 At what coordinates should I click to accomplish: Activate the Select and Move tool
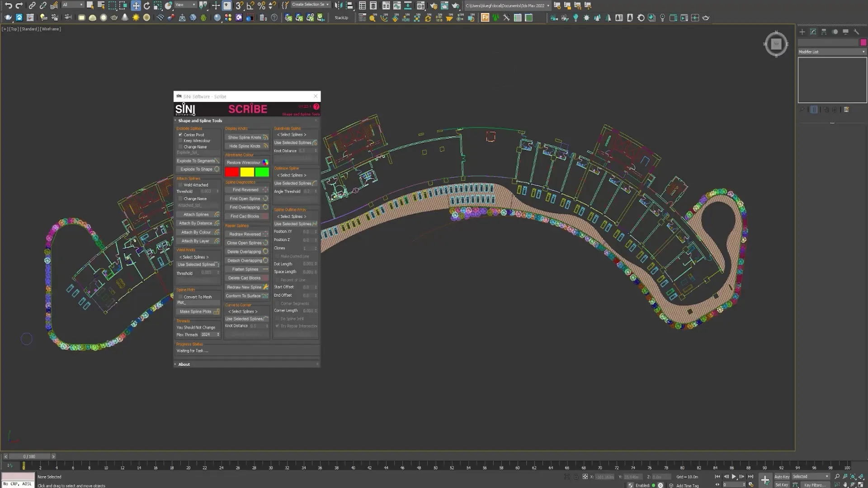(136, 5)
